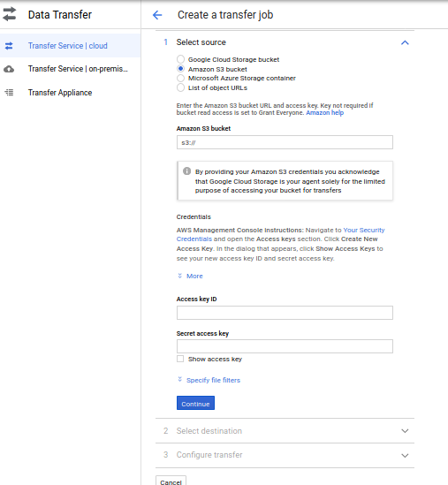Click the Data Transfer heading text

pyautogui.click(x=60, y=14)
